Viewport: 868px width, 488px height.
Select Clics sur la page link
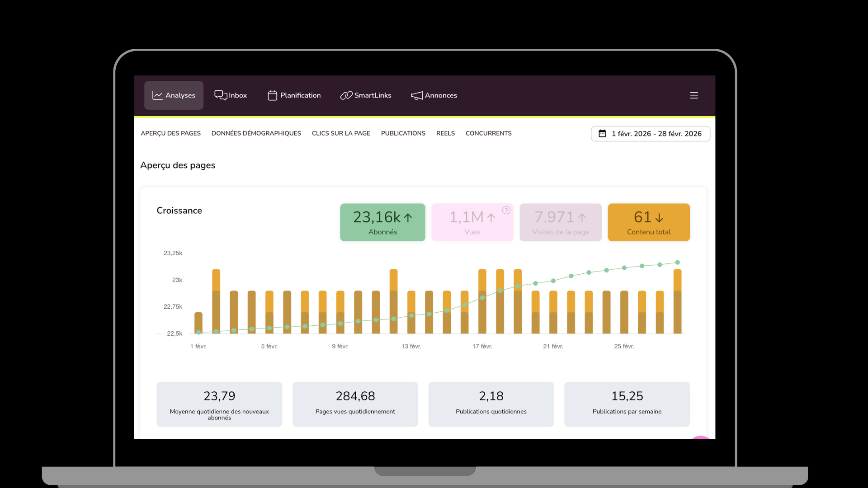tap(341, 133)
